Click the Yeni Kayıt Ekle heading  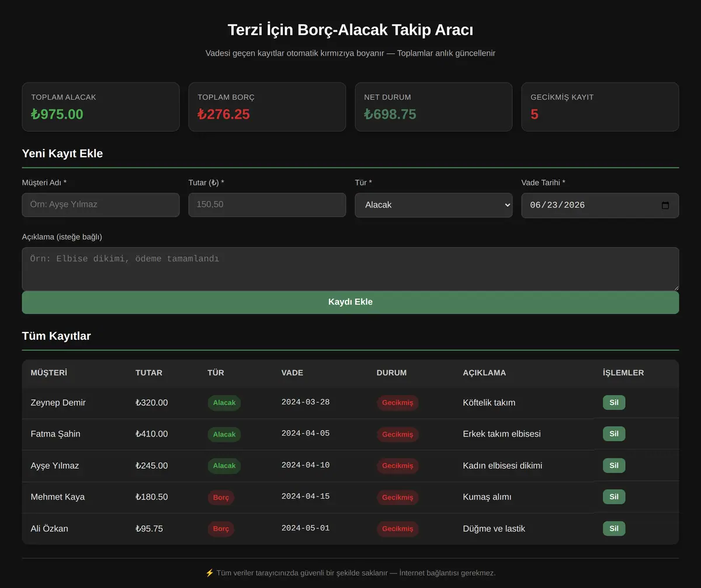point(63,154)
